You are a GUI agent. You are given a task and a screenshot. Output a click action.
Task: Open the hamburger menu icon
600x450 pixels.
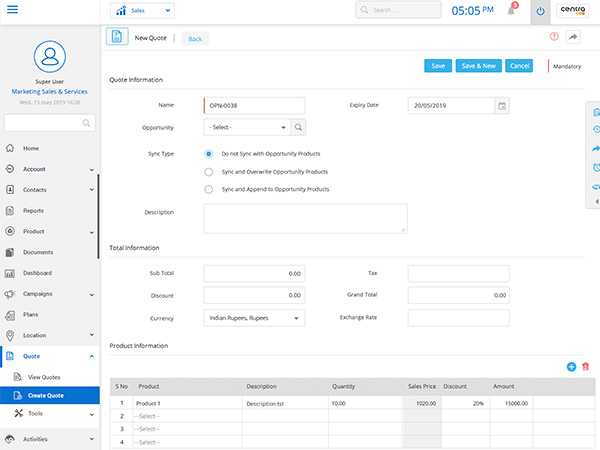click(x=12, y=9)
